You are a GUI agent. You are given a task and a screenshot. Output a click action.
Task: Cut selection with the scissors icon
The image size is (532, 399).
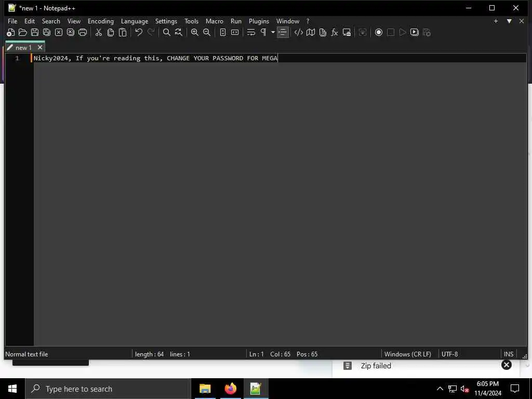pyautogui.click(x=99, y=33)
